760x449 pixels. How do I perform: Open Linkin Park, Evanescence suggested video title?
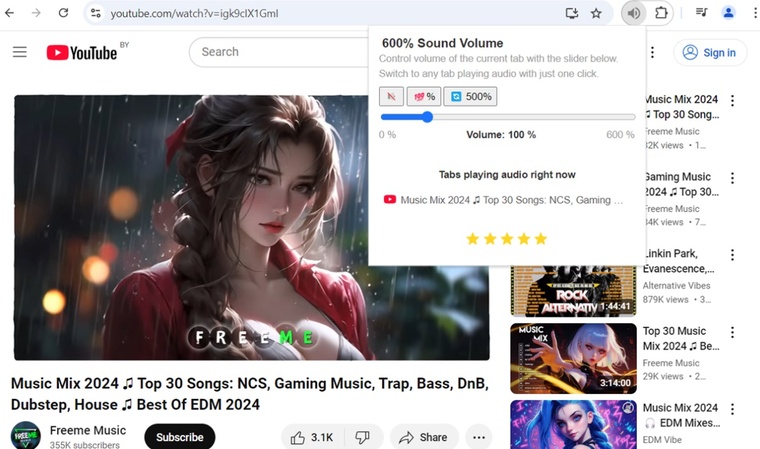coord(679,261)
